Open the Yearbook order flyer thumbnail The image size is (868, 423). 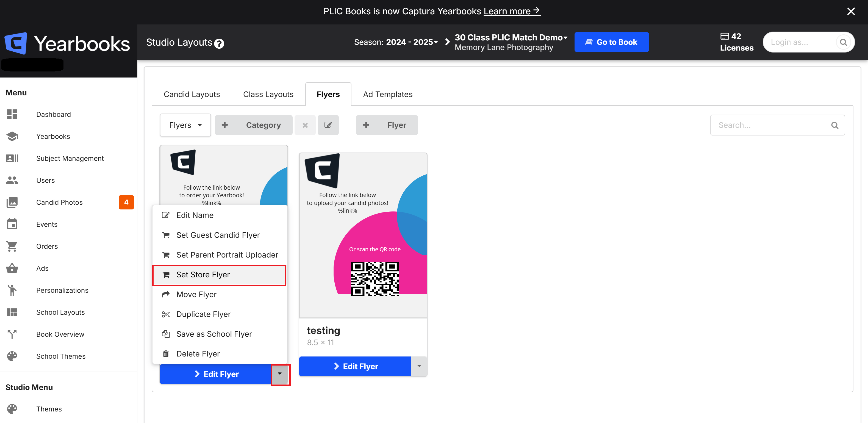click(x=224, y=175)
